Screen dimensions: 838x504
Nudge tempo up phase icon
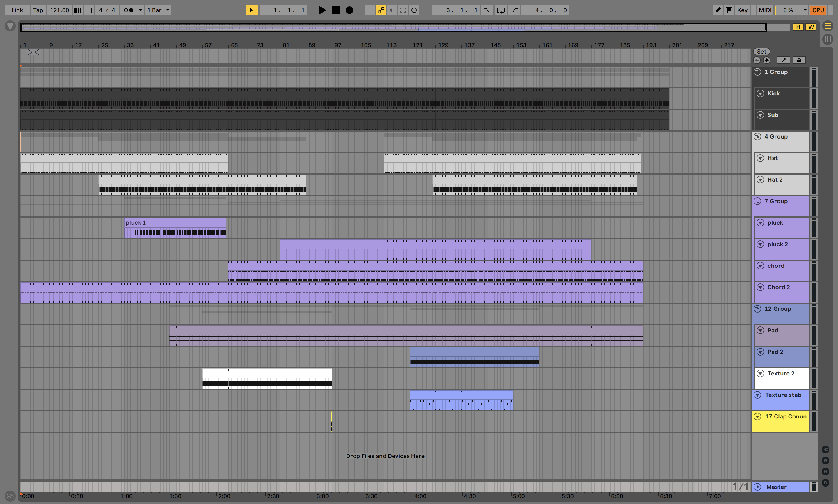click(x=89, y=10)
